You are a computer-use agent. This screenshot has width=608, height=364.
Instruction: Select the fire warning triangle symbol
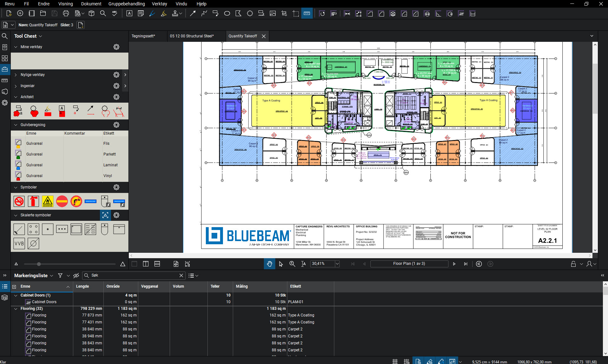[x=48, y=201]
